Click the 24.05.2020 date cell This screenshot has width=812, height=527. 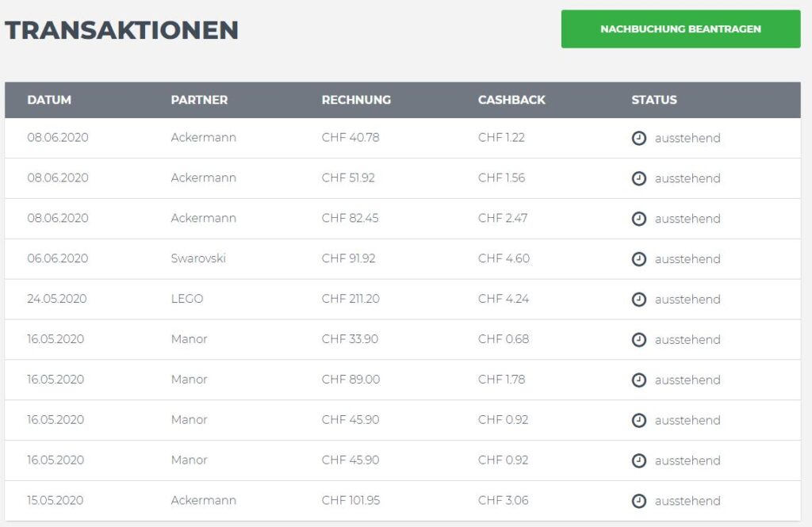[57, 299]
